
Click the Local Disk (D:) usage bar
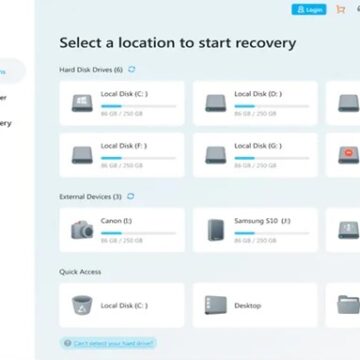[x=272, y=106]
